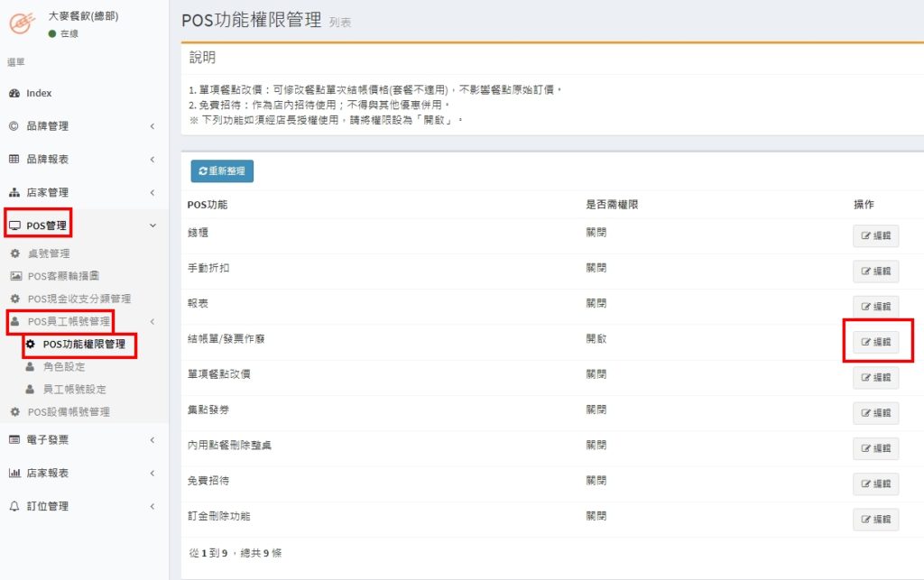Open POS現金收支分類管理 menu item
Viewport: 924px width, 580px height.
(79, 299)
